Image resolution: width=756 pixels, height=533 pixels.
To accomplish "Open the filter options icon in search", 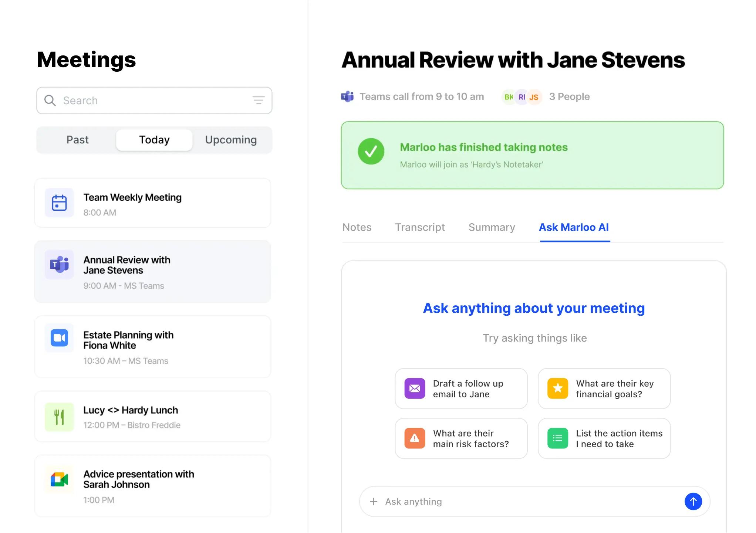I will [259, 101].
